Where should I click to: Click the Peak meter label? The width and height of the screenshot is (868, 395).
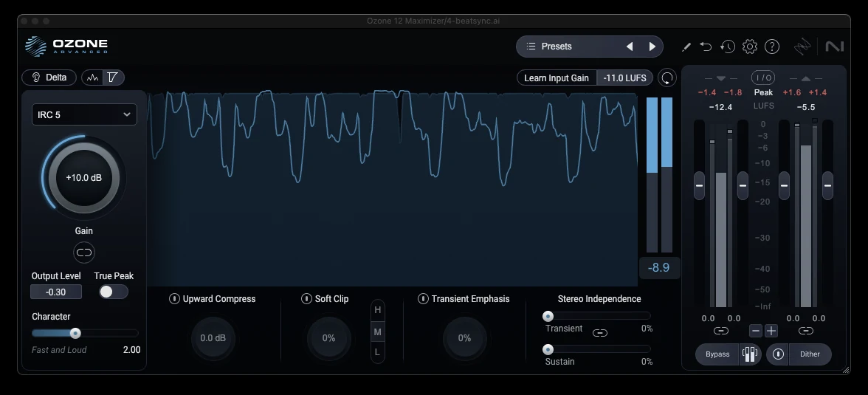point(763,92)
